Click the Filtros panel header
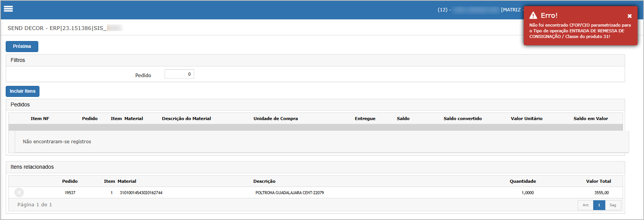 [x=315, y=60]
